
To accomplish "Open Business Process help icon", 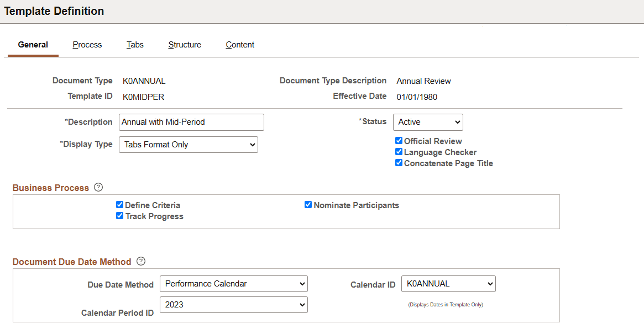I will (x=98, y=187).
